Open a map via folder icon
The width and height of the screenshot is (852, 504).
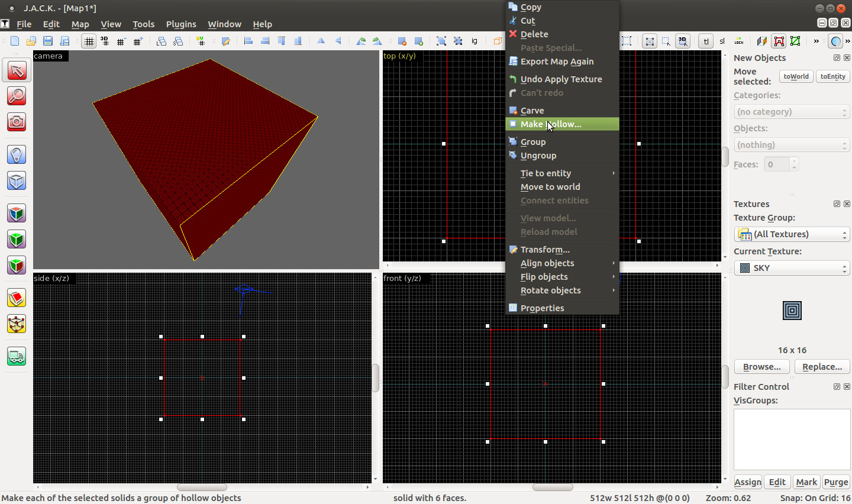31,41
